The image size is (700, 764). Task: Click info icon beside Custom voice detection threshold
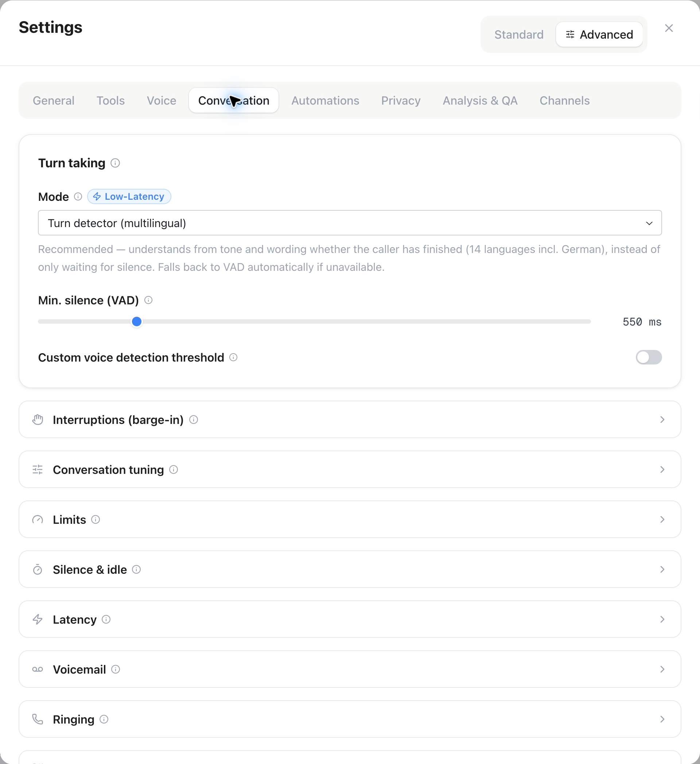(233, 357)
